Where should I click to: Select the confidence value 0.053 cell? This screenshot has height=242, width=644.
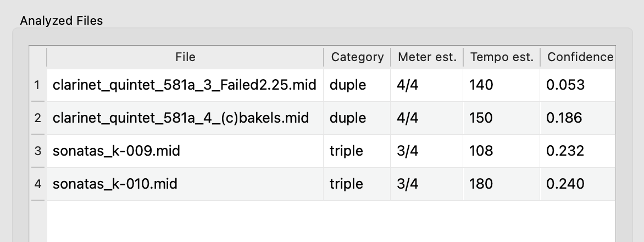pyautogui.click(x=565, y=85)
